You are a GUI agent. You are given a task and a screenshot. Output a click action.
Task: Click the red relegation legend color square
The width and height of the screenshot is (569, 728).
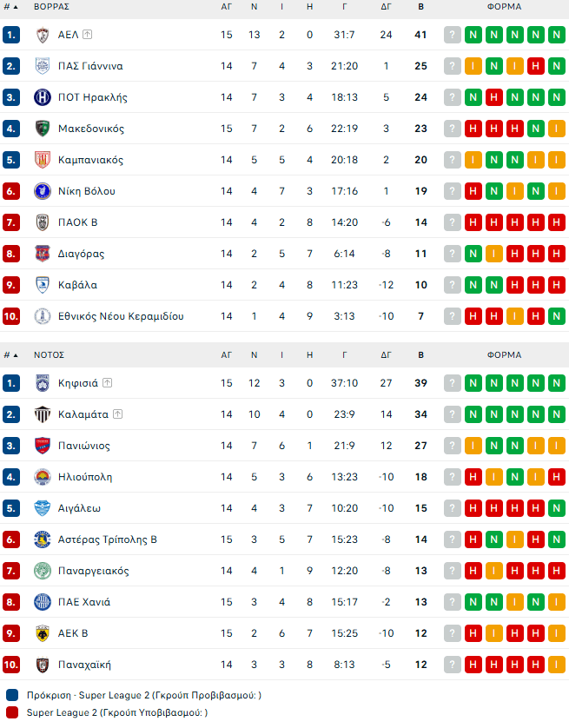coord(10,712)
